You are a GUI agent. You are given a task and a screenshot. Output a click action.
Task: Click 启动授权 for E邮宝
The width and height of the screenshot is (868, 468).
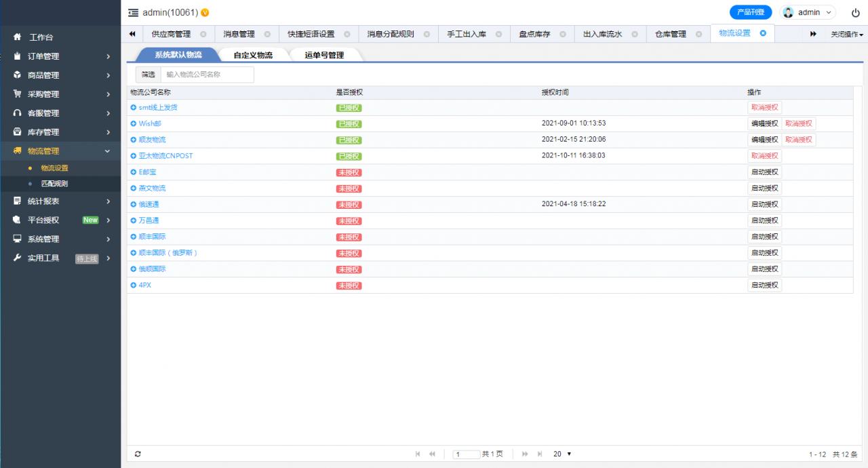pyautogui.click(x=764, y=172)
